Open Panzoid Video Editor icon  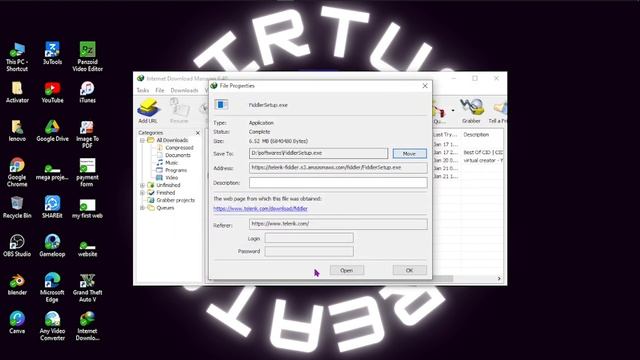[87, 57]
